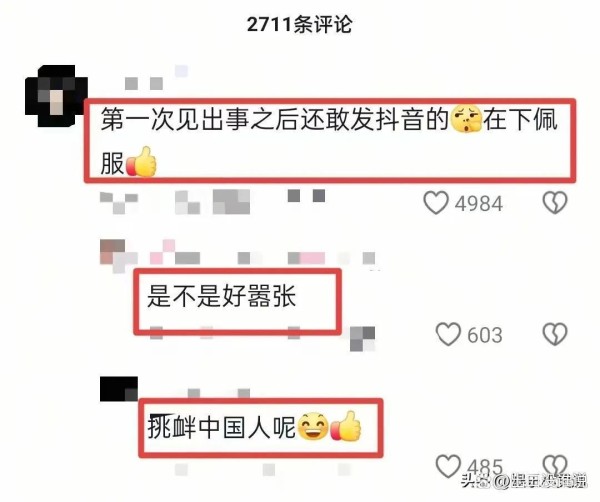Like the comment with 4984 likes

(436, 202)
